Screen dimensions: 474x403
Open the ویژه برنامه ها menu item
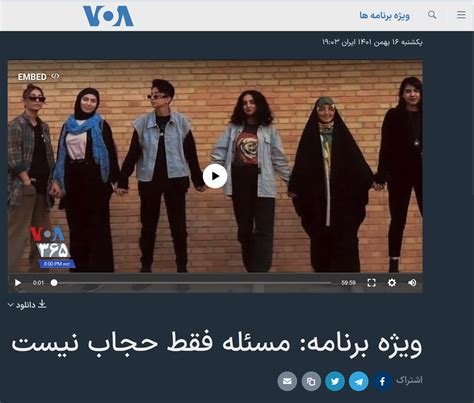click(x=384, y=15)
